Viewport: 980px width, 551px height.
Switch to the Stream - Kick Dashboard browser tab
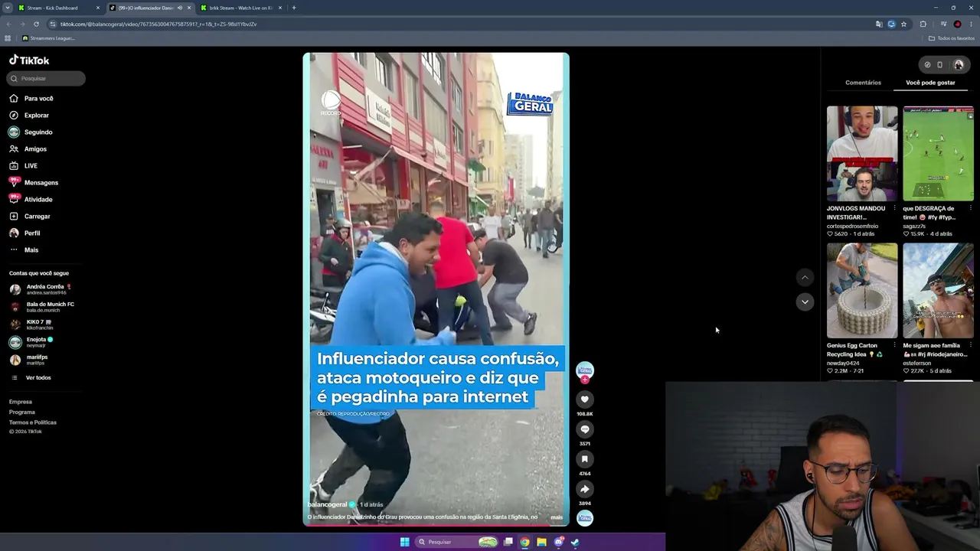point(60,8)
